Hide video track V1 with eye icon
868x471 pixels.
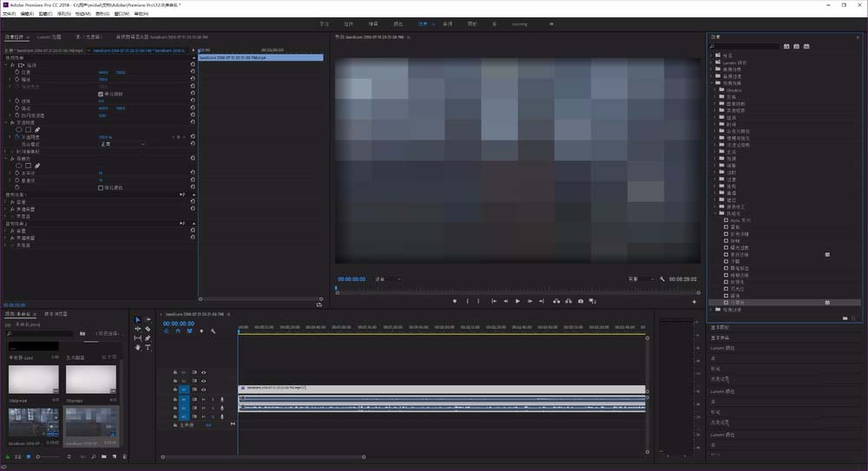tap(203, 389)
